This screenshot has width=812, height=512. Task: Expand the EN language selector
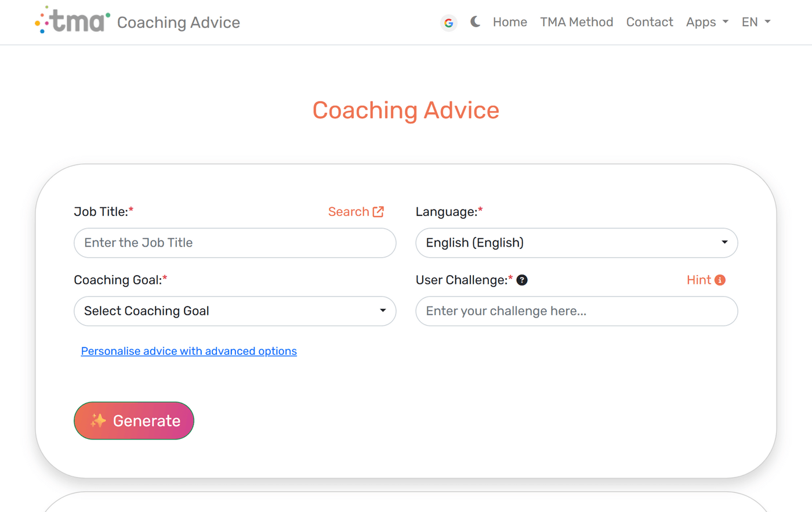point(756,22)
